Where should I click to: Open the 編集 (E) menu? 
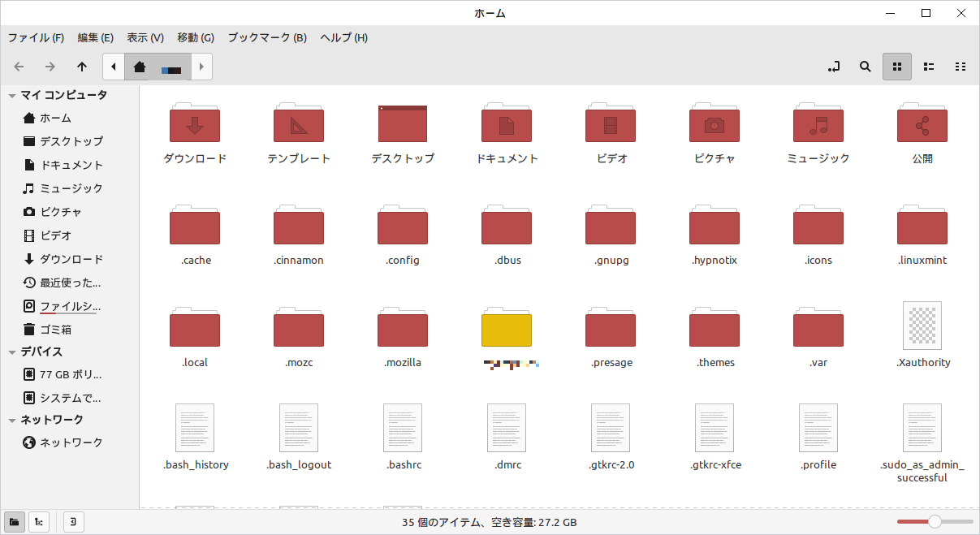96,37
